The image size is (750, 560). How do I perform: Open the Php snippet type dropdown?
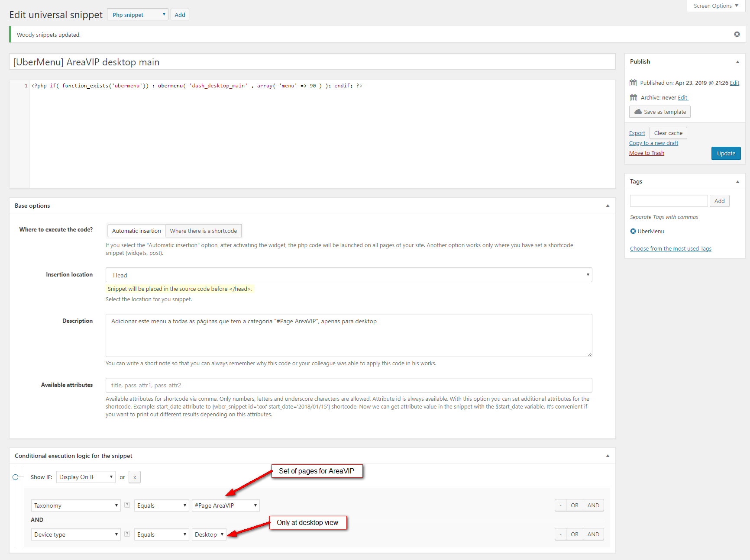click(x=137, y=15)
